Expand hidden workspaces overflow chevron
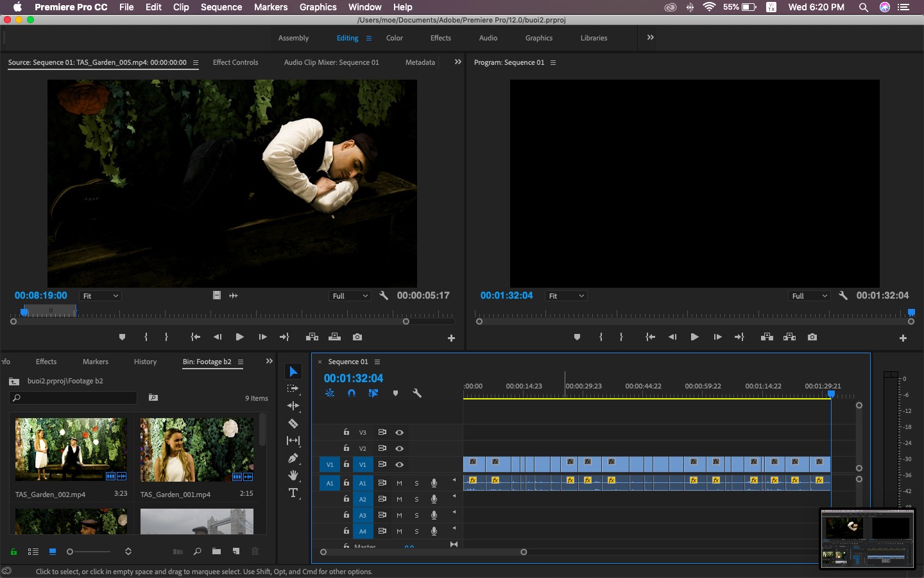Viewport: 924px width, 578px height. pyautogui.click(x=651, y=37)
